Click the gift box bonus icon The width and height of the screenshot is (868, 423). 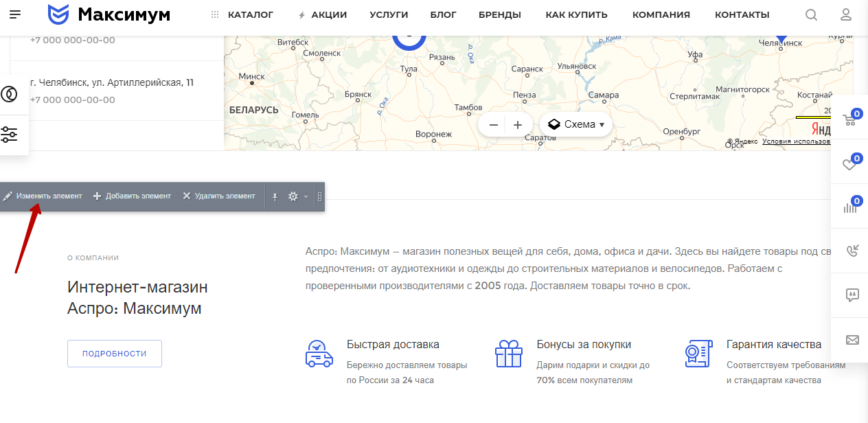coord(509,354)
